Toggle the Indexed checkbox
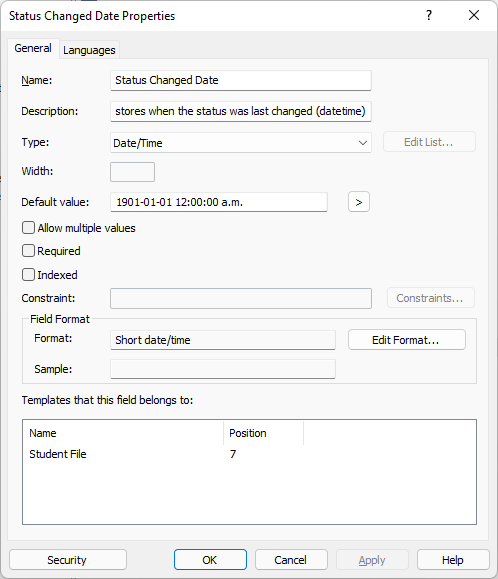 pos(28,275)
